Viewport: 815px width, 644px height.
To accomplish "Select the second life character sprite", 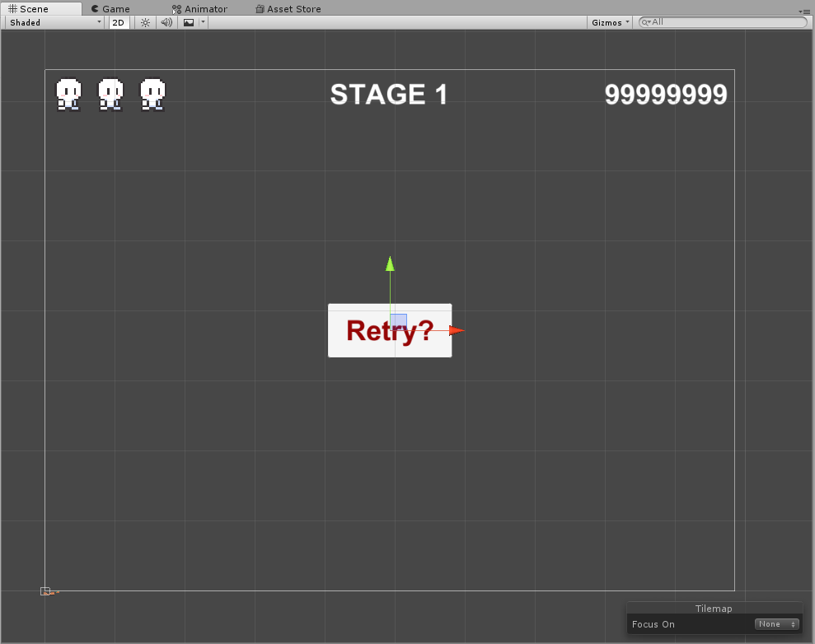I will tap(110, 95).
